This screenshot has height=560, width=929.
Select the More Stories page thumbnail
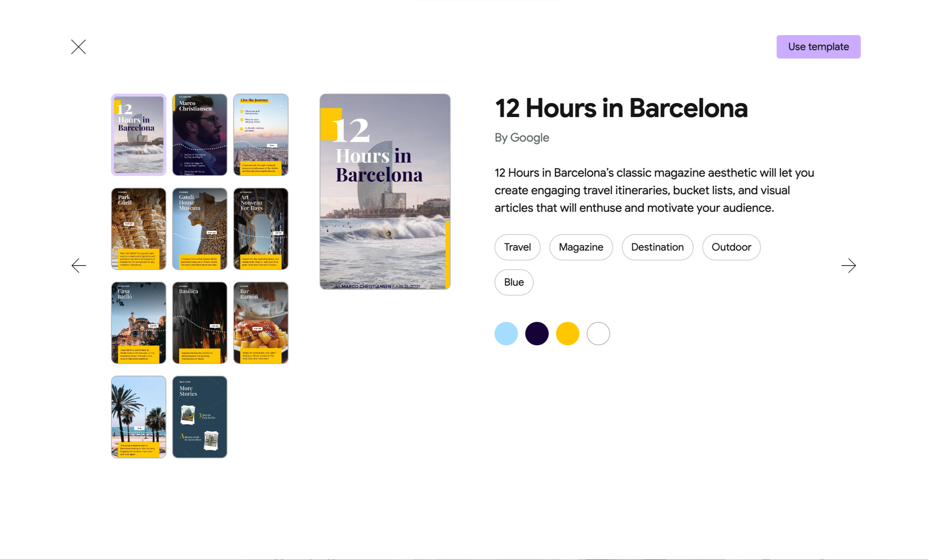point(199,417)
